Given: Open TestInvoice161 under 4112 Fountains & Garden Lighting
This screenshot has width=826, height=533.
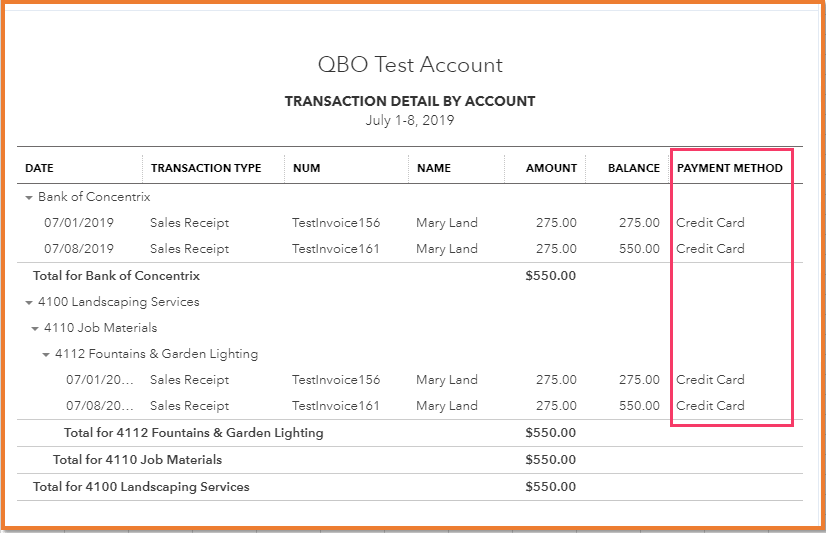Looking at the screenshot, I should [x=336, y=406].
